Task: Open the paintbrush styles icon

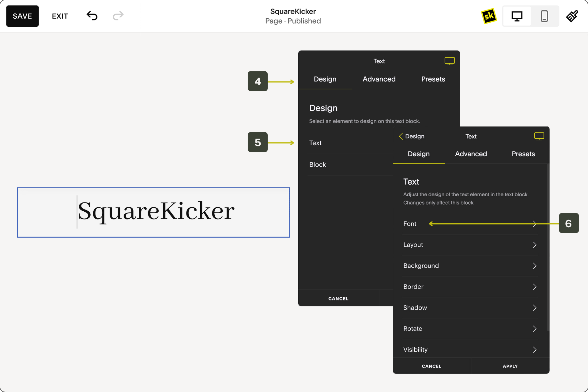Action: [572, 16]
